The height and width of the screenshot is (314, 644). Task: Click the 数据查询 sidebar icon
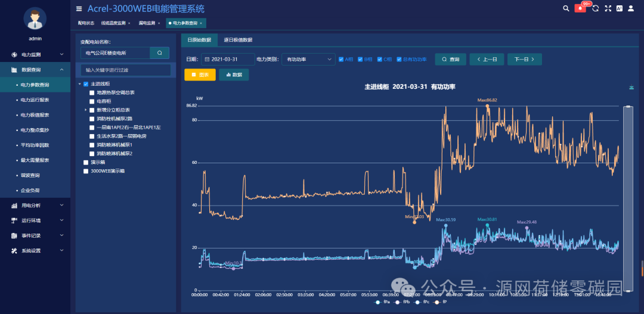pos(14,70)
